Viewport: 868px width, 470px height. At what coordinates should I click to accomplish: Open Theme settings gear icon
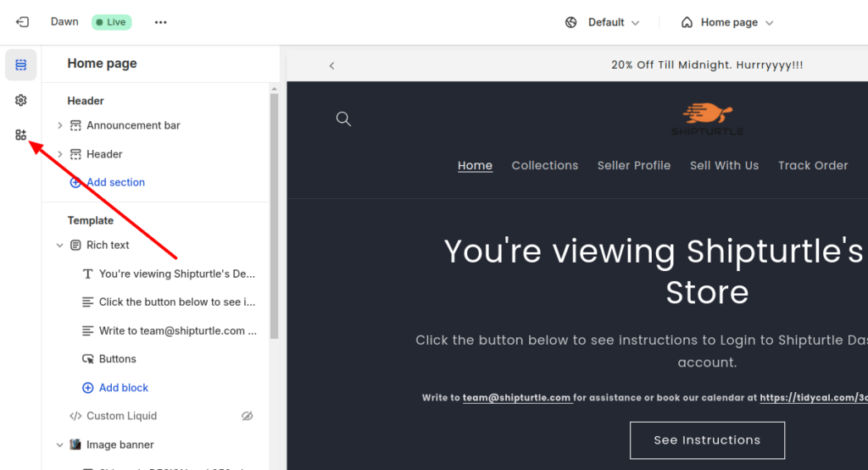coord(21,100)
